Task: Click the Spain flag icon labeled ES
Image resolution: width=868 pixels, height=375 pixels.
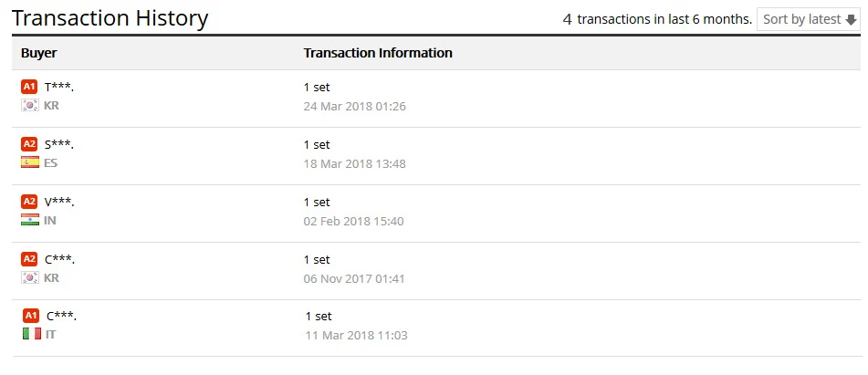Action: pos(29,162)
